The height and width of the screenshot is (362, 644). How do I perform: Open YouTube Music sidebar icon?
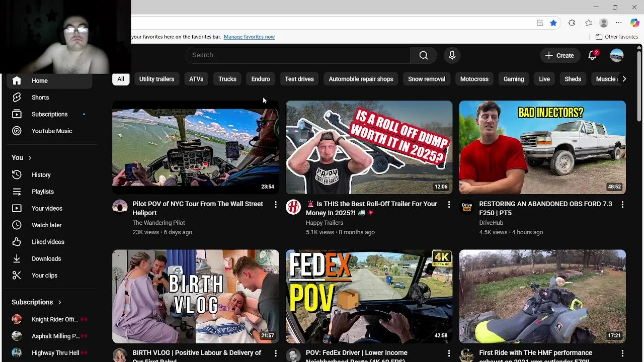click(17, 131)
